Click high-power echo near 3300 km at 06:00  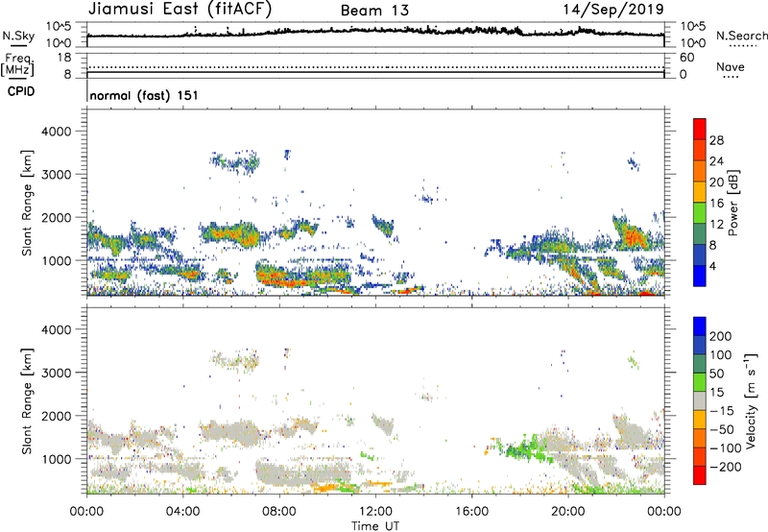(236, 161)
